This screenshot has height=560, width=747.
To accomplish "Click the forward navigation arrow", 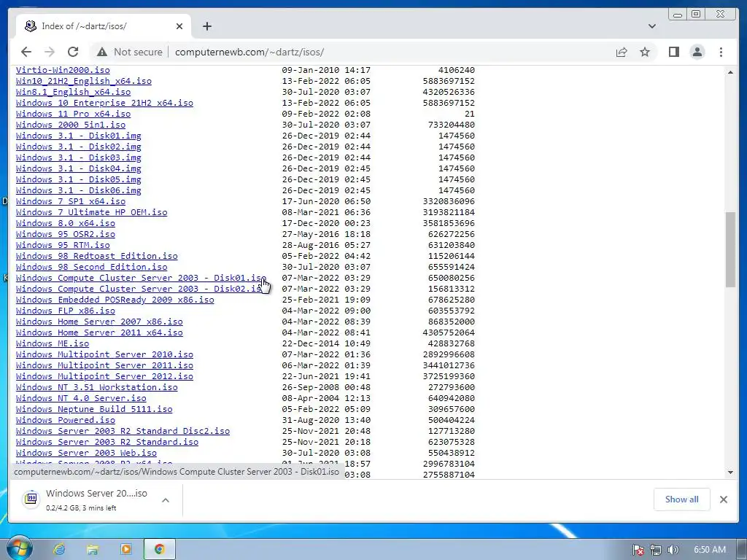I will pos(50,52).
